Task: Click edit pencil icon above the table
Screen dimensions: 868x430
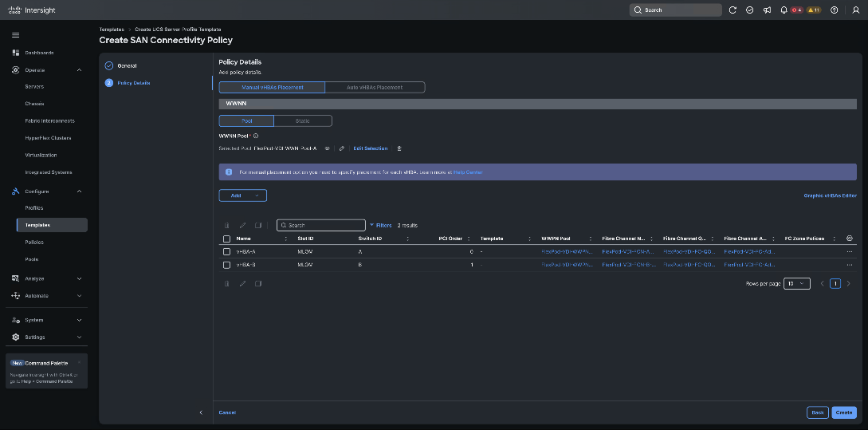Action: click(x=242, y=226)
